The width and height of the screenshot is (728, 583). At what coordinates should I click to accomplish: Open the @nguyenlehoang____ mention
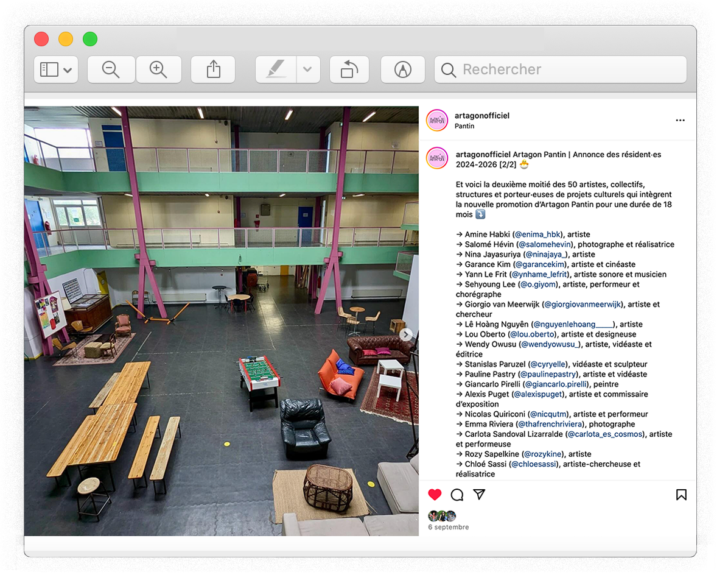pos(573,324)
